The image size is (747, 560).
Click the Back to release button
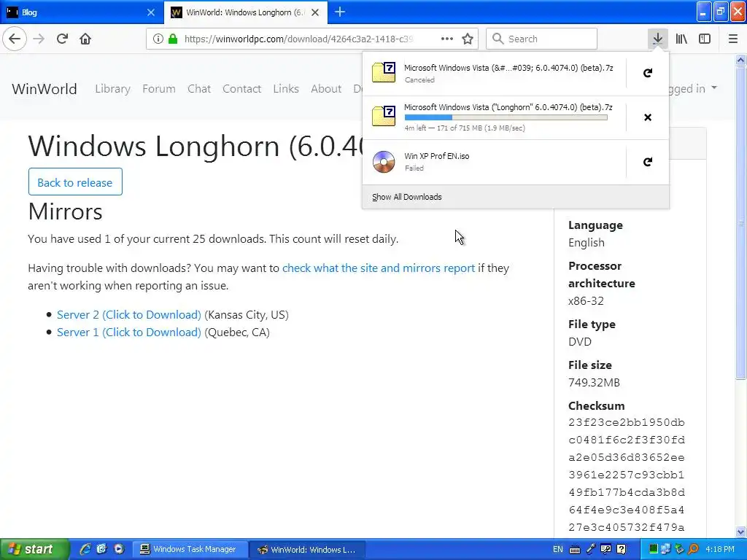75,182
